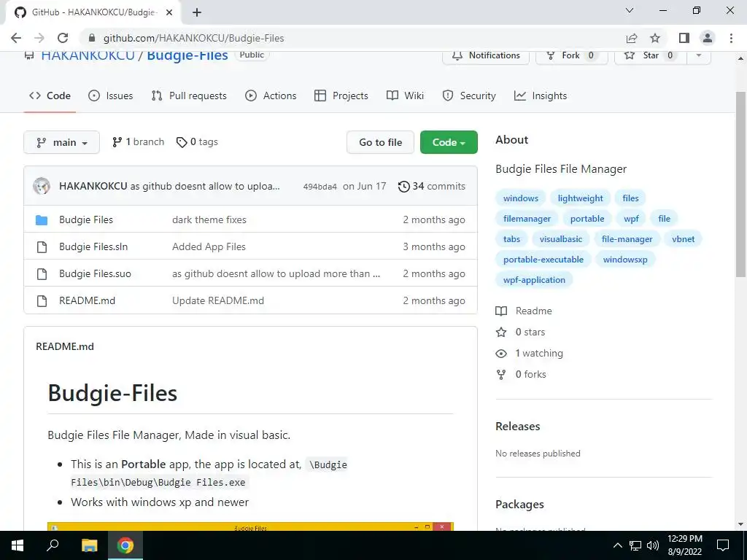Fork the repository with Fork button

[x=572, y=55]
